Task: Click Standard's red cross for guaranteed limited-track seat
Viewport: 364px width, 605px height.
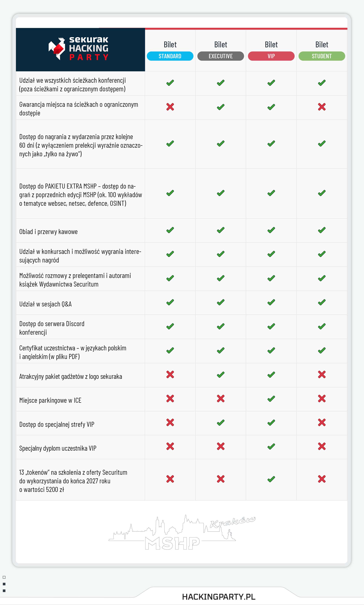Action: pyautogui.click(x=170, y=107)
